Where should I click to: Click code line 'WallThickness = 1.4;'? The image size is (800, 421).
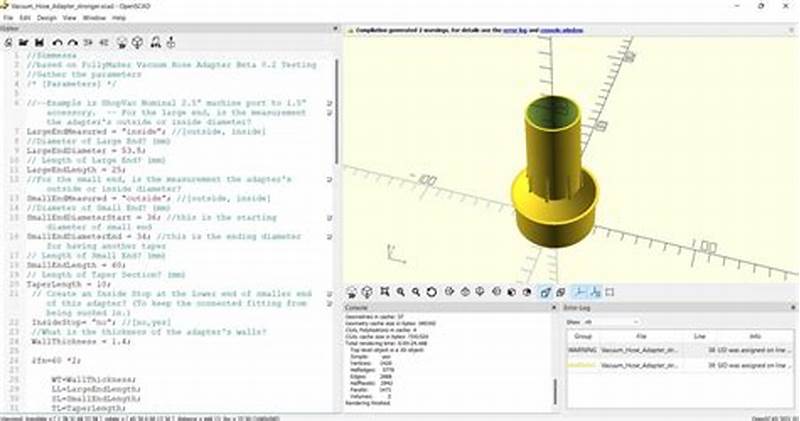click(x=81, y=341)
